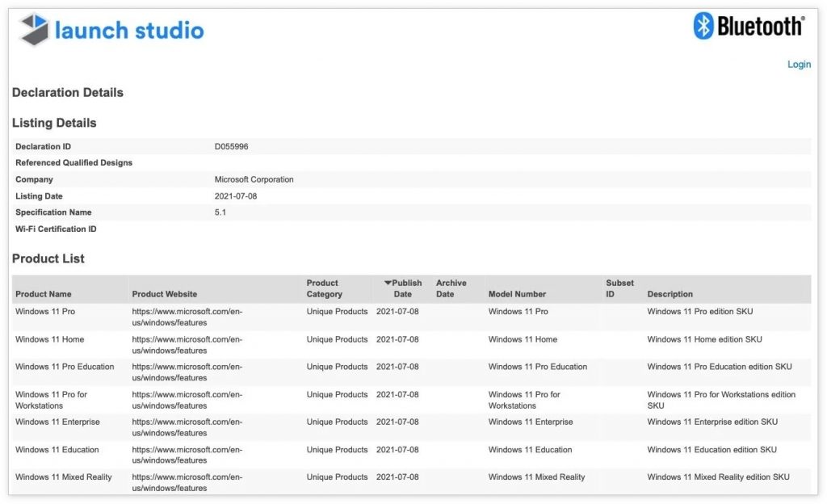Follow the Windows 11 Mixed Reality website URL

187,482
